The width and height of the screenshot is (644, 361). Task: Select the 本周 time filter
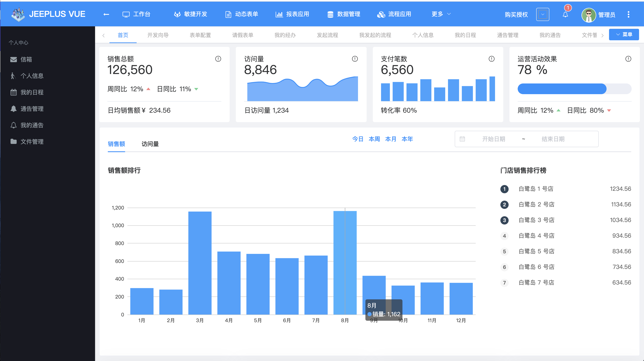374,139
